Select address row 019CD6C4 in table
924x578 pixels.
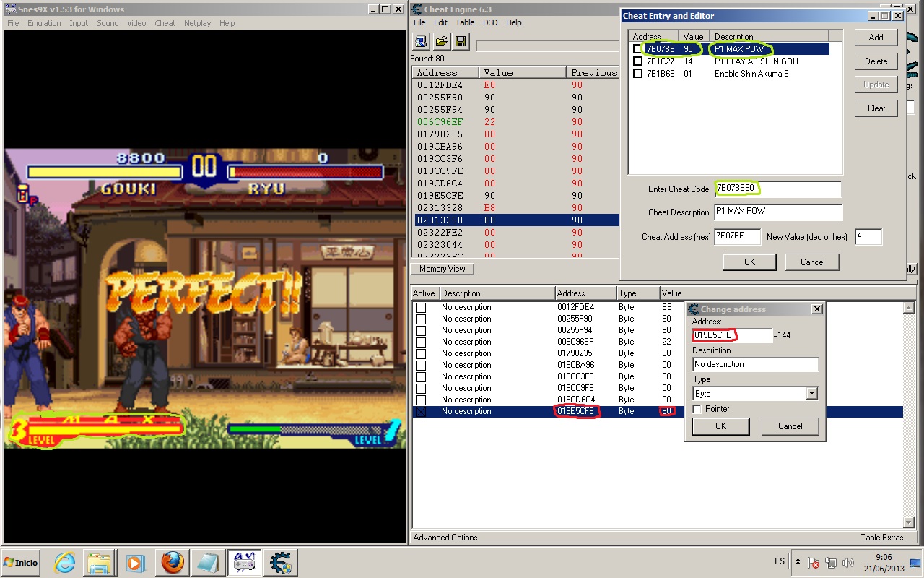(x=657, y=400)
